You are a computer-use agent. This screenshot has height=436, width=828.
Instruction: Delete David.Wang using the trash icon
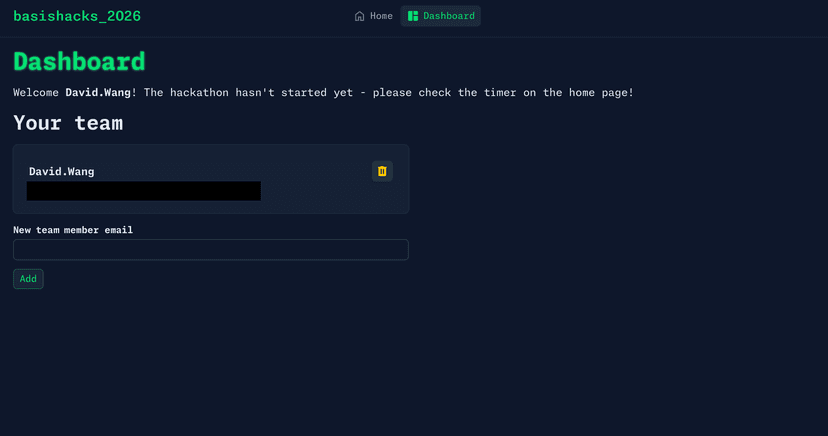[x=382, y=171]
